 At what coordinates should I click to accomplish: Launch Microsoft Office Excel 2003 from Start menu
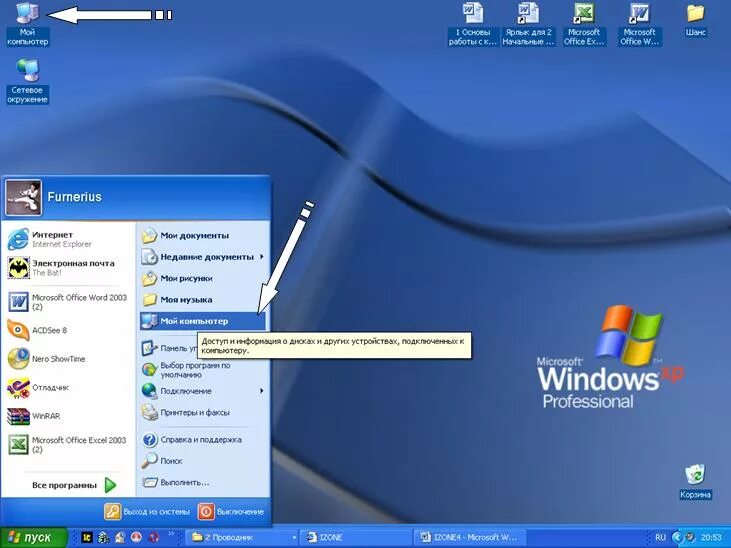pos(69,444)
